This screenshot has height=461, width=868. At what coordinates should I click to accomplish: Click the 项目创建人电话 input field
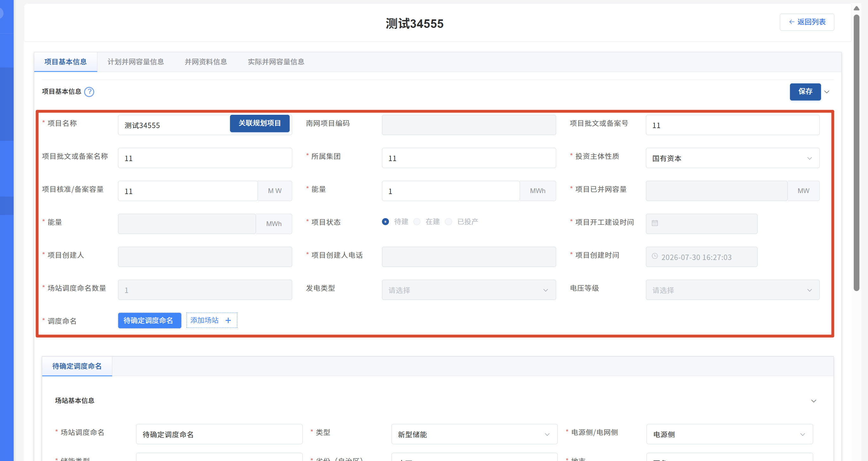[x=468, y=257]
